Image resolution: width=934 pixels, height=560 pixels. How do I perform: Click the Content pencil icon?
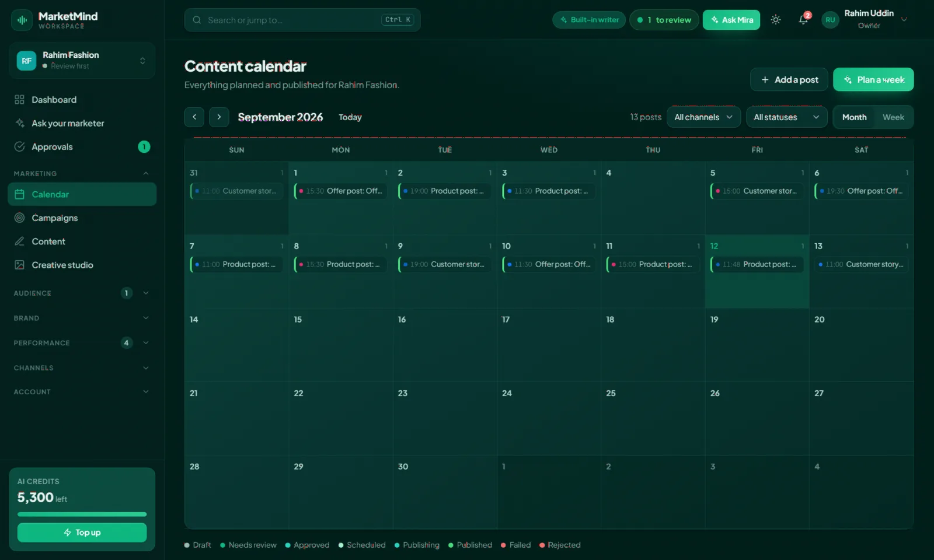19,241
